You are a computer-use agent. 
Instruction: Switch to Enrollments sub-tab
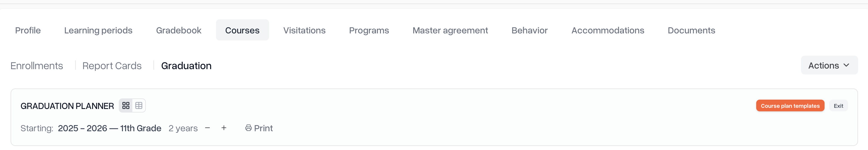(37, 66)
